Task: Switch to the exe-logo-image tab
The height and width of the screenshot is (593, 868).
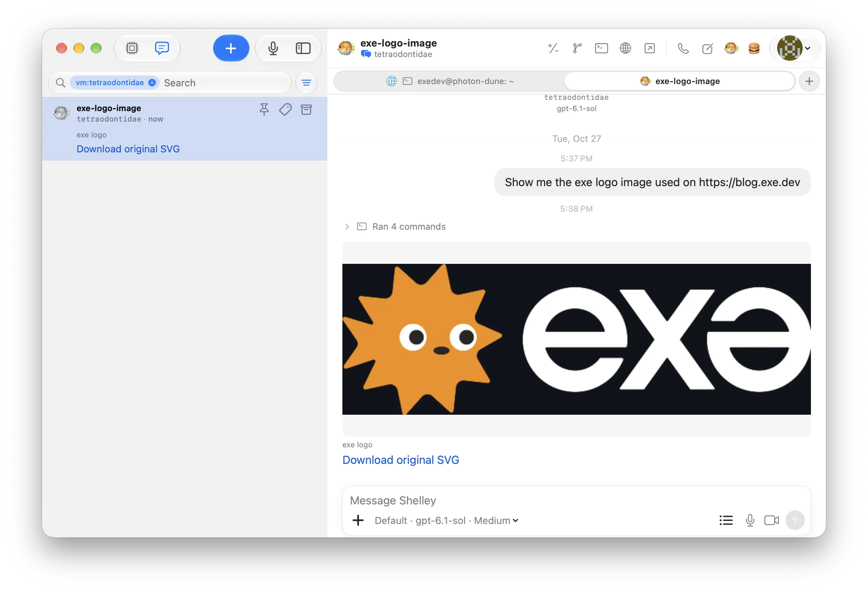Action: 680,81
